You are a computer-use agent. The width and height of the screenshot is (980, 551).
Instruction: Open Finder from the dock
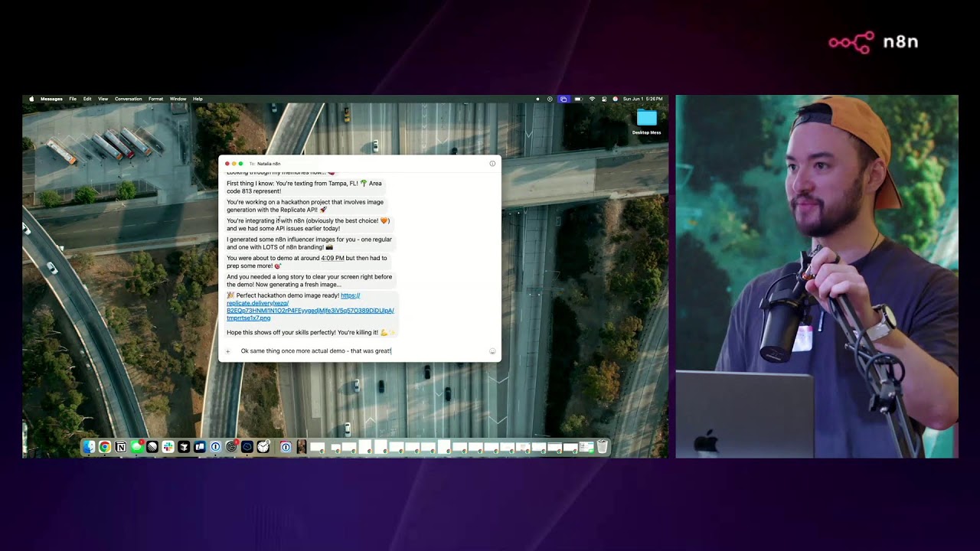89,447
